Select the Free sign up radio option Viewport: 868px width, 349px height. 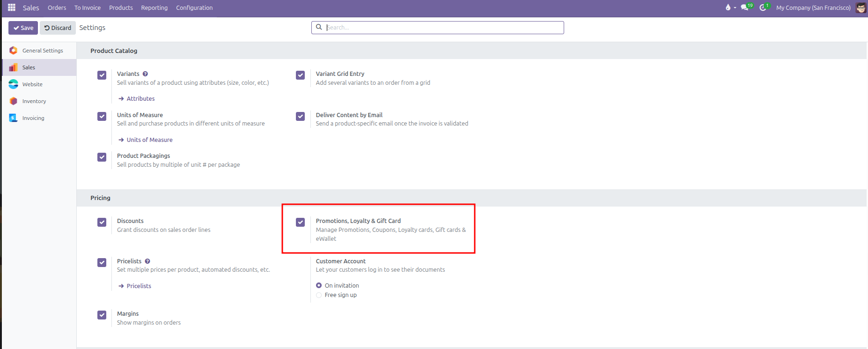(319, 295)
